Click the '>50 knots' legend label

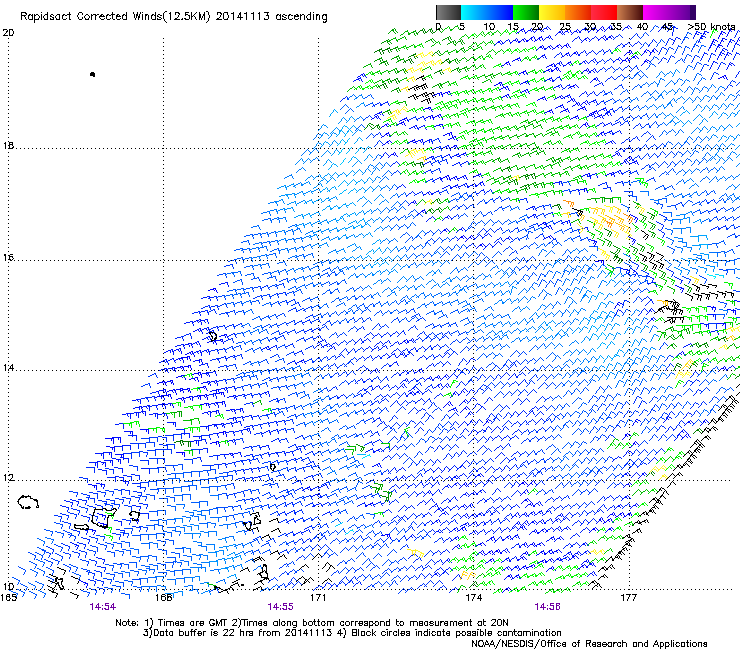click(711, 26)
